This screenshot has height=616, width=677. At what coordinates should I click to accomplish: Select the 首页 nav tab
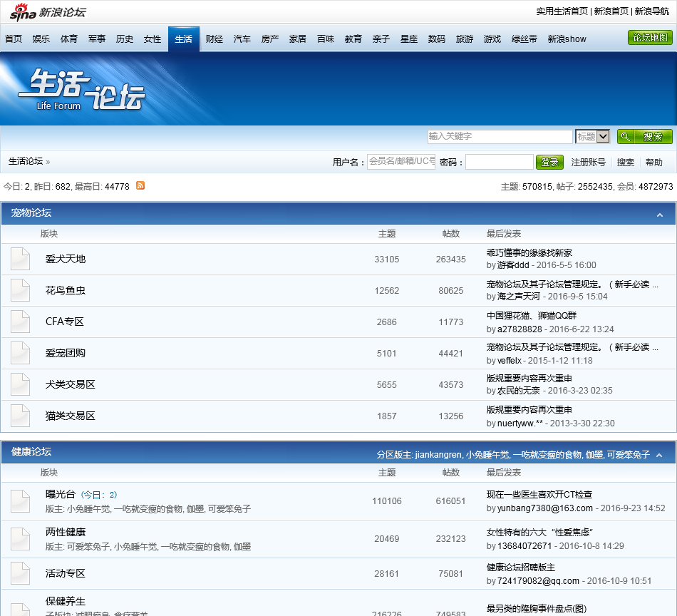14,39
